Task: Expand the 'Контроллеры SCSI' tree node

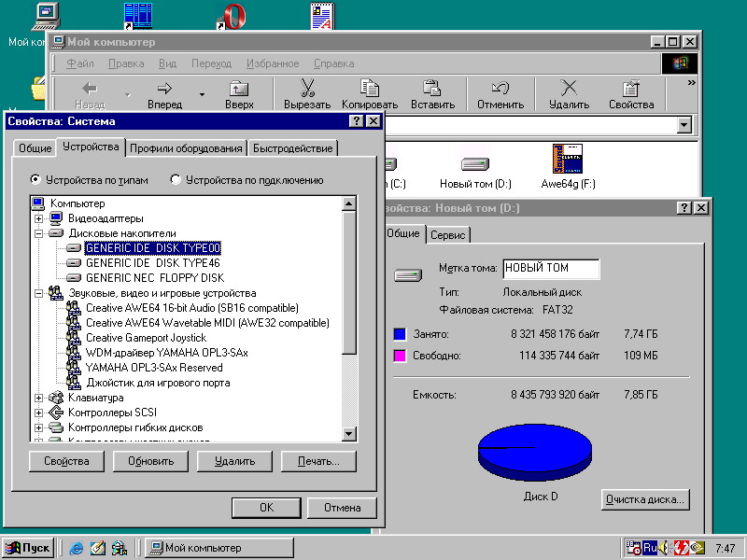Action: coord(39,413)
